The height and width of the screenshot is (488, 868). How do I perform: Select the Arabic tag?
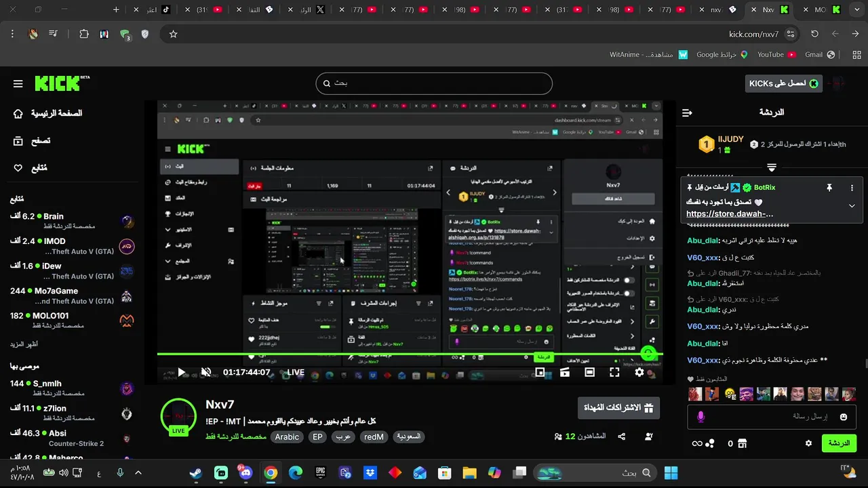coord(287,437)
